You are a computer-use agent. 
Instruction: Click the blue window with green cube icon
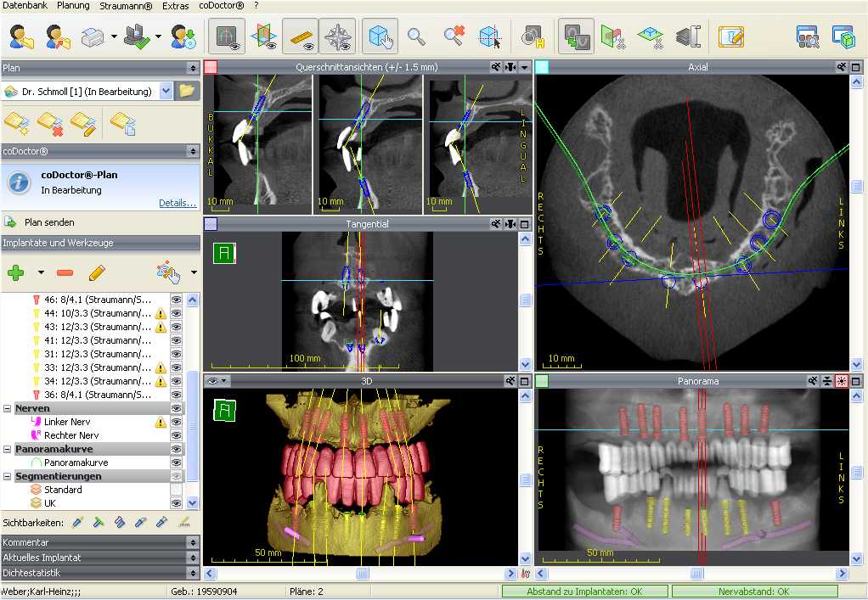pyautogui.click(x=843, y=36)
